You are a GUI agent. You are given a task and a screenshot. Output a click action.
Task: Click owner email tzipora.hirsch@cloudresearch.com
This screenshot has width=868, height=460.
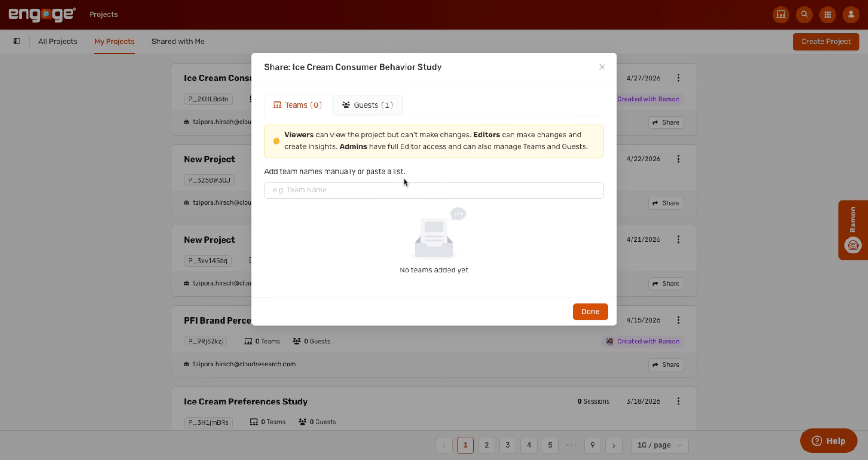pyautogui.click(x=244, y=364)
